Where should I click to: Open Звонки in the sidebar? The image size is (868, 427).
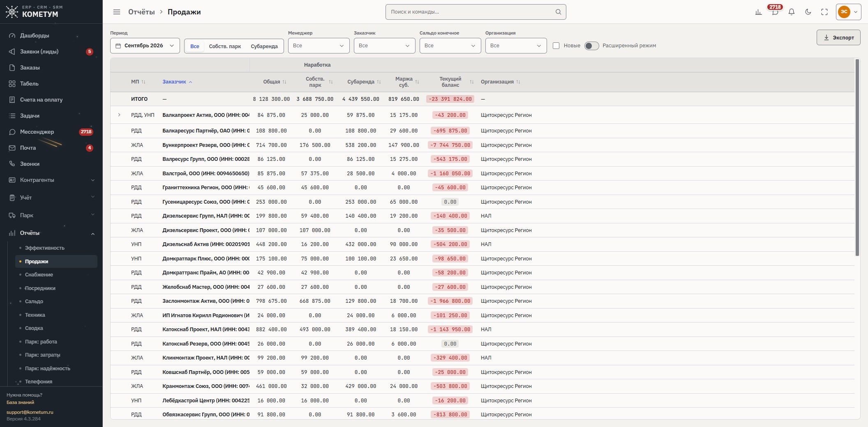click(51, 164)
